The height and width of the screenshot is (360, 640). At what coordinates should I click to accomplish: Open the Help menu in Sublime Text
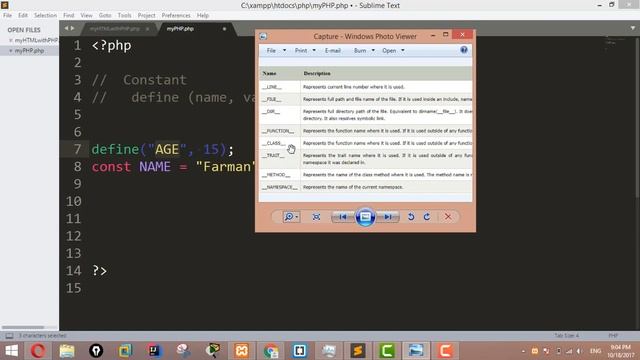tap(203, 15)
